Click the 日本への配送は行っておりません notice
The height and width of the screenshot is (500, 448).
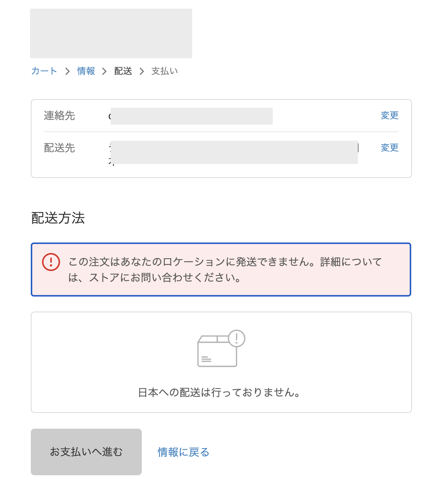coord(219,392)
